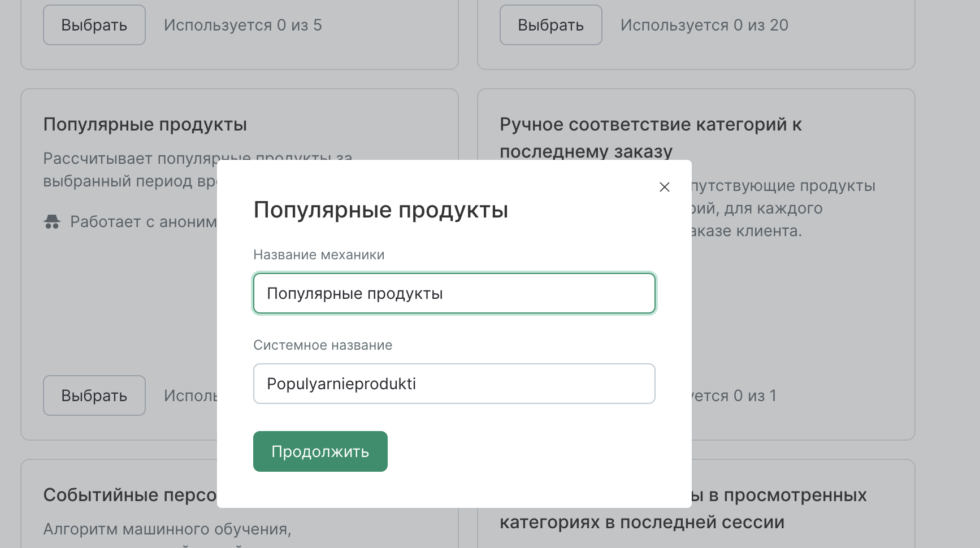The height and width of the screenshot is (548, 980).
Task: Click the text Используется 0 из 5
Action: [243, 25]
